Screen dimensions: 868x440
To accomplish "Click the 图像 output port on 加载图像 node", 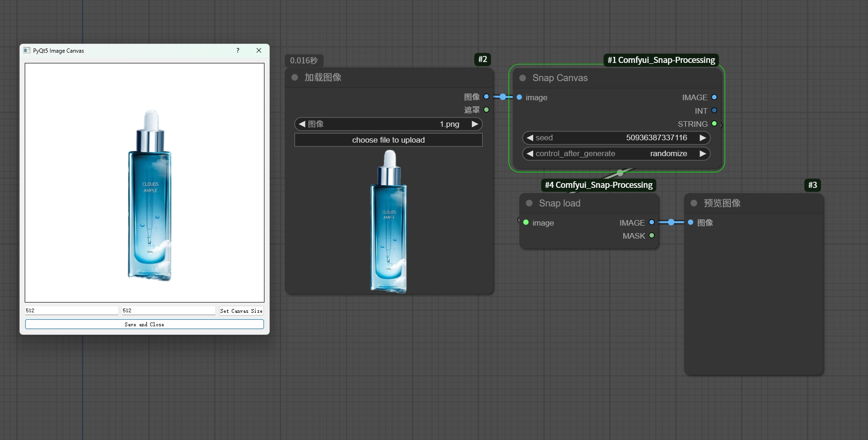I will click(486, 96).
